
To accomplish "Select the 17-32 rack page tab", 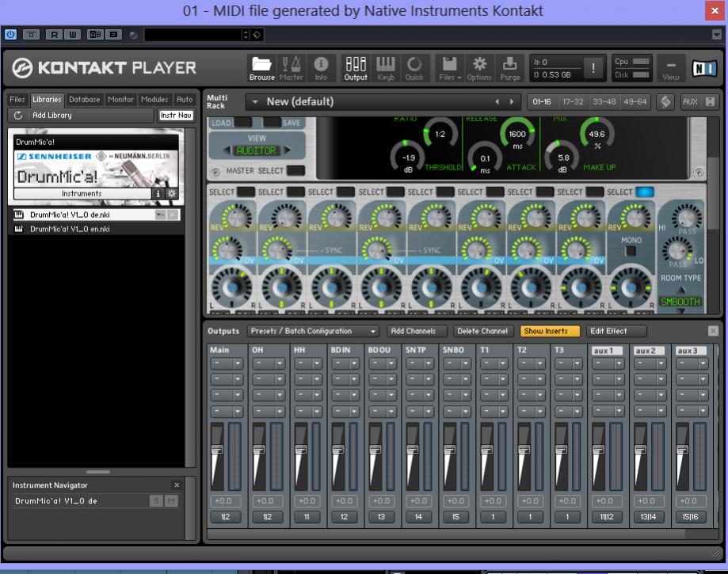I will [x=573, y=101].
